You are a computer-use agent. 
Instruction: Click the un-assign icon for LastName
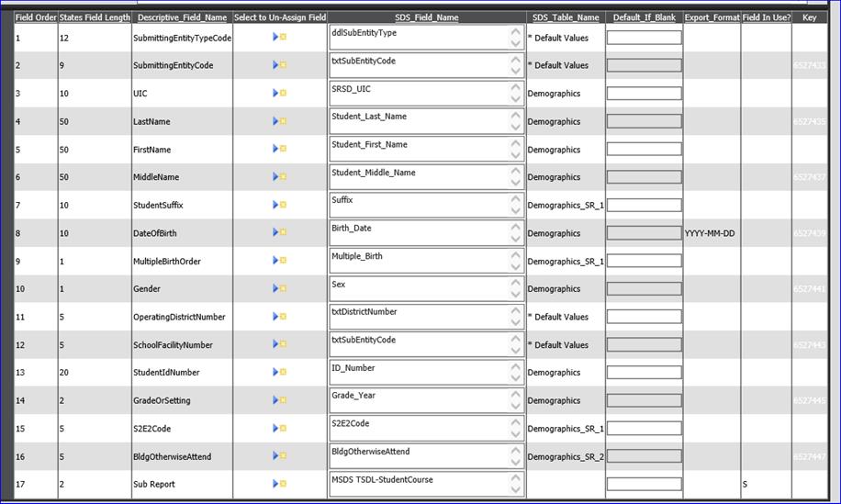pyautogui.click(x=279, y=121)
